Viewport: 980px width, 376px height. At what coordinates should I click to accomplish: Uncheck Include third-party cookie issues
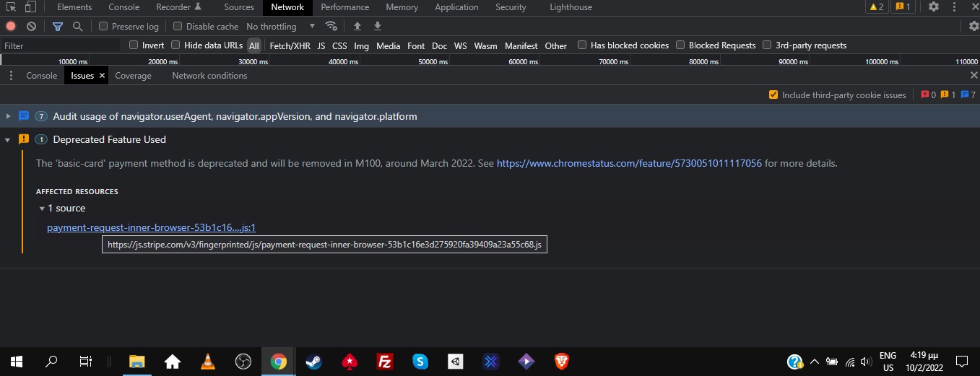[773, 95]
